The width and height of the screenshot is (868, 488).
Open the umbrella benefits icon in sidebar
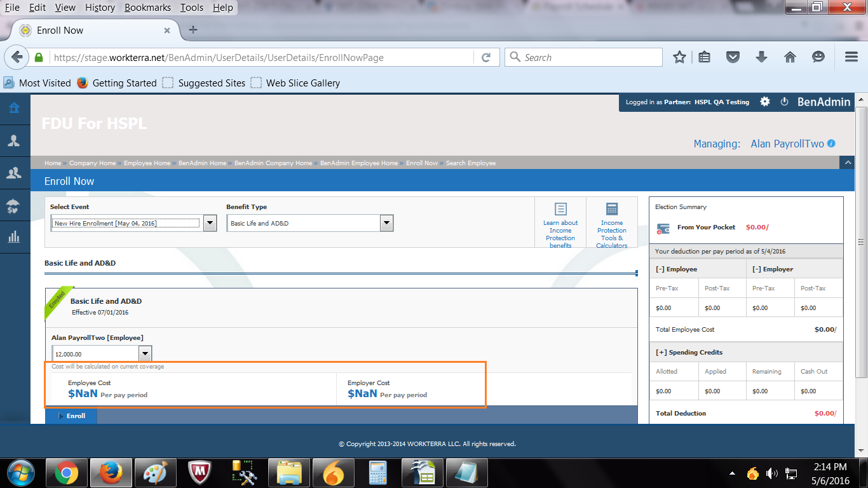click(14, 205)
